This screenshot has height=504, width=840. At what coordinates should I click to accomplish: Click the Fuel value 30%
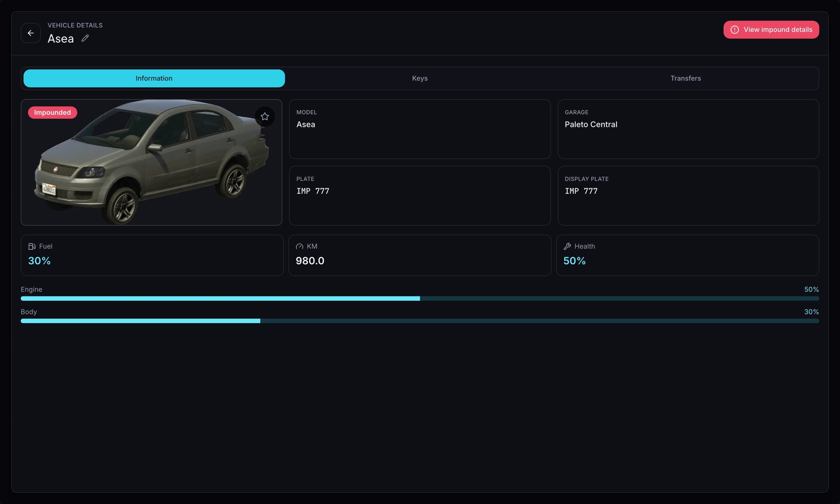point(39,261)
